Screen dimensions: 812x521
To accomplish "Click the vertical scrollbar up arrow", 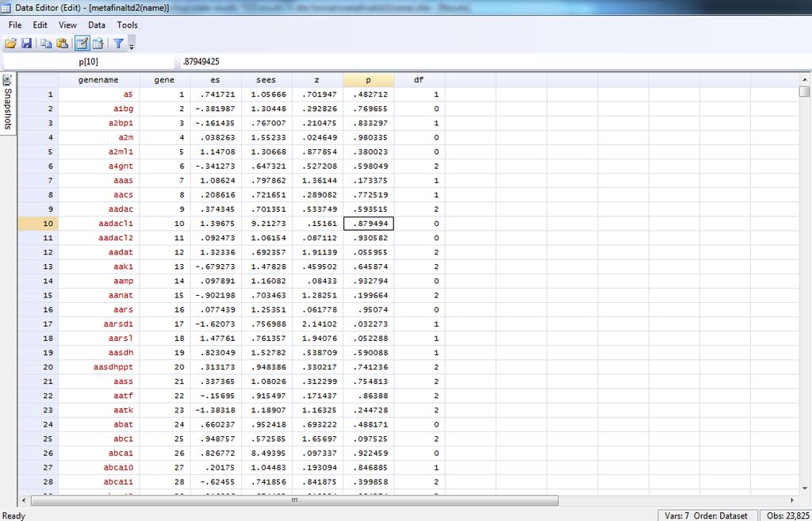I will tap(804, 80).
